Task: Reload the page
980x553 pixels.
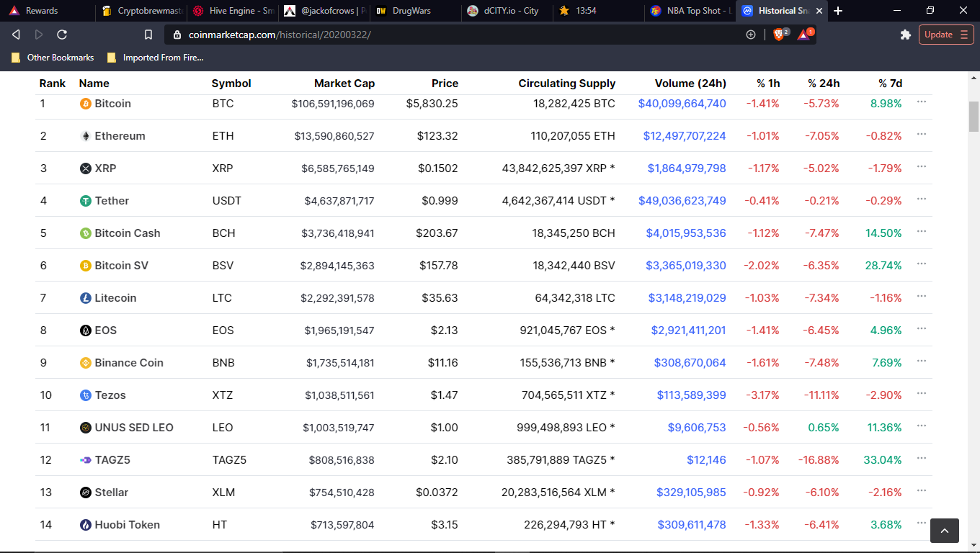Action: tap(62, 35)
